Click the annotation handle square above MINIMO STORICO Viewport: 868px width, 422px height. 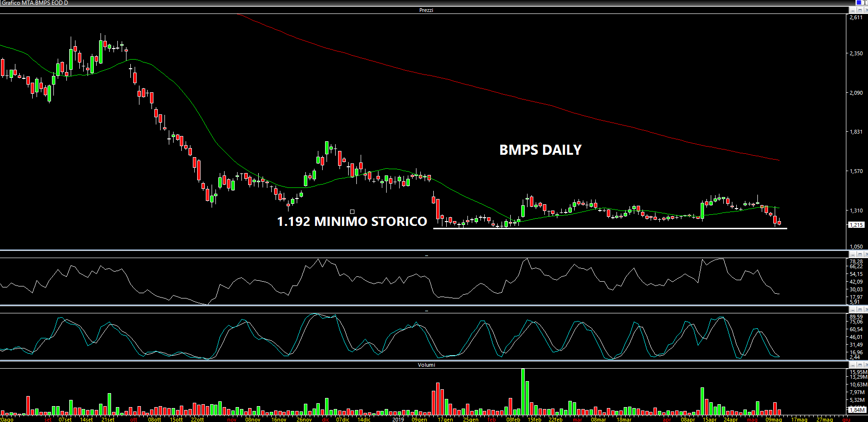352,211
